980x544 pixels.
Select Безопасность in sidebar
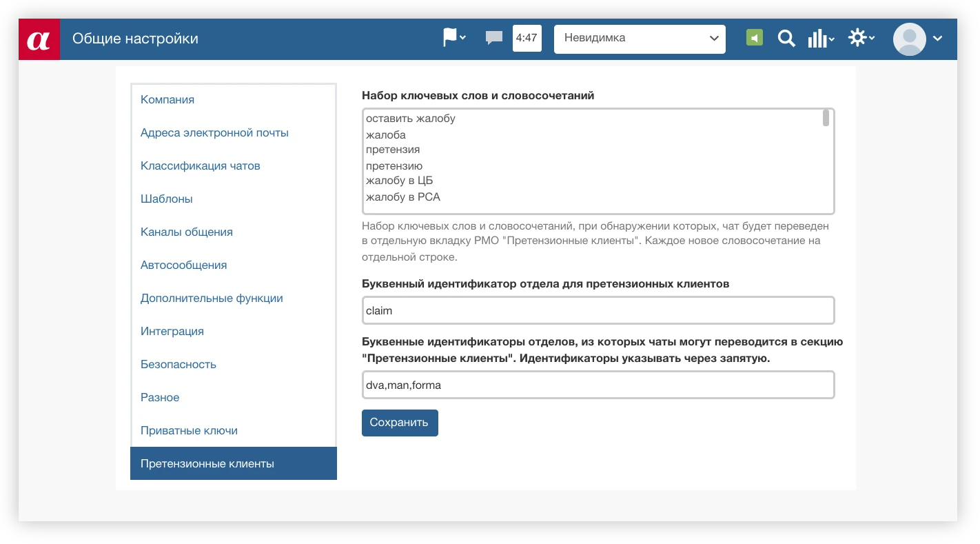(x=233, y=364)
